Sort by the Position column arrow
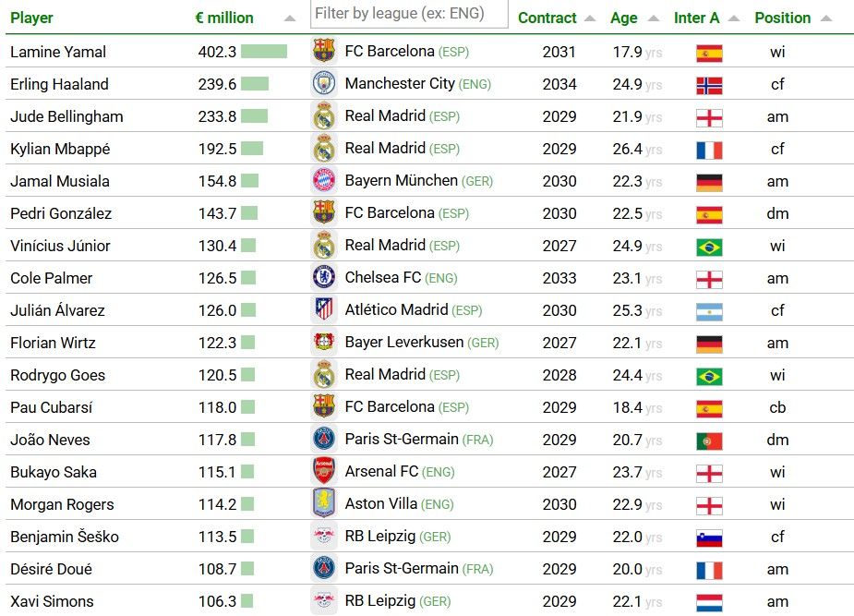The width and height of the screenshot is (854, 616). click(826, 18)
